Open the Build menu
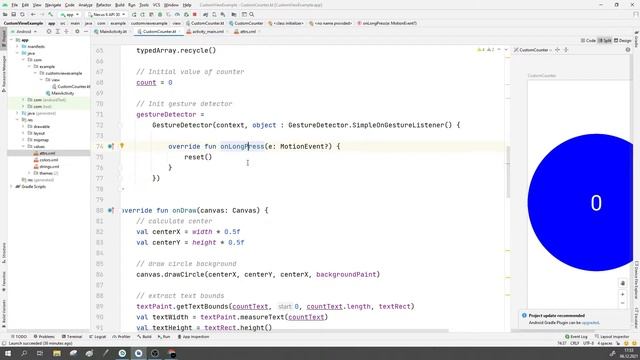This screenshot has width=640, height=360. pos(120,5)
